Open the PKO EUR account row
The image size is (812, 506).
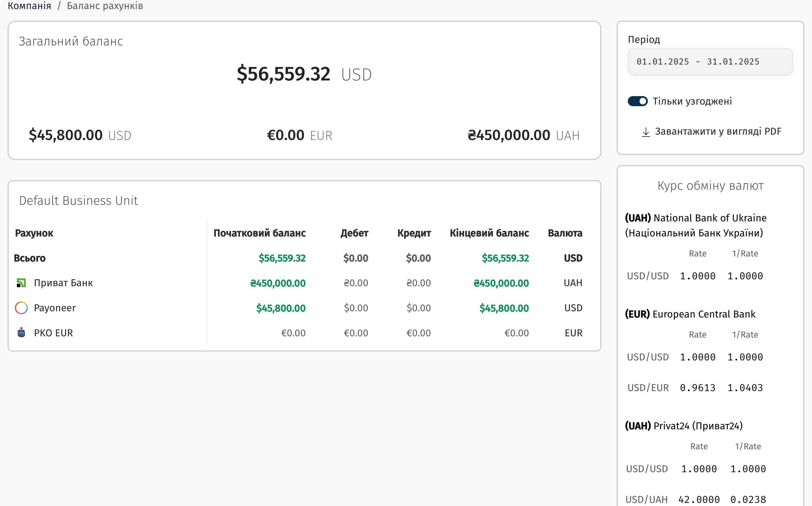[54, 333]
